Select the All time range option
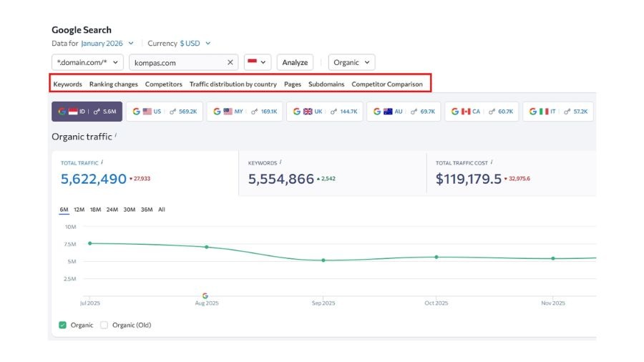Image resolution: width=644 pixels, height=362 pixels. 162,210
